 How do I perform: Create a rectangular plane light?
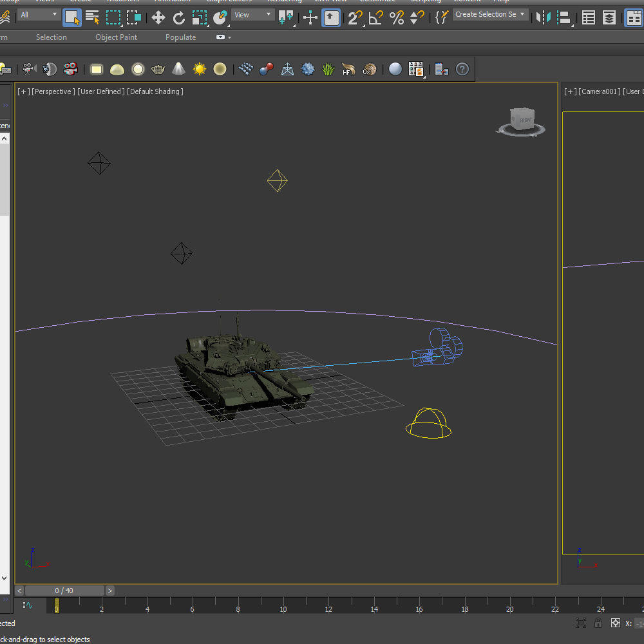(97, 70)
